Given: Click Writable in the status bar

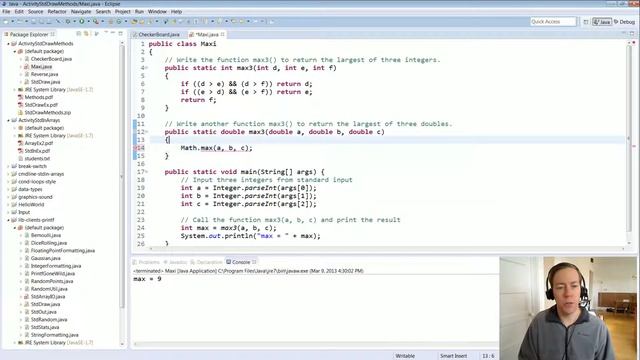Looking at the screenshot, I should point(405,356).
